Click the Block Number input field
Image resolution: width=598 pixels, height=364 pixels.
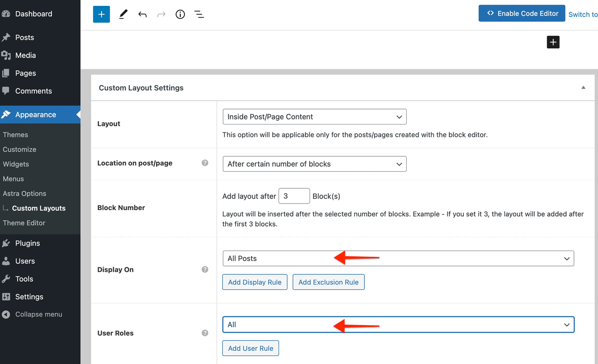click(x=294, y=196)
